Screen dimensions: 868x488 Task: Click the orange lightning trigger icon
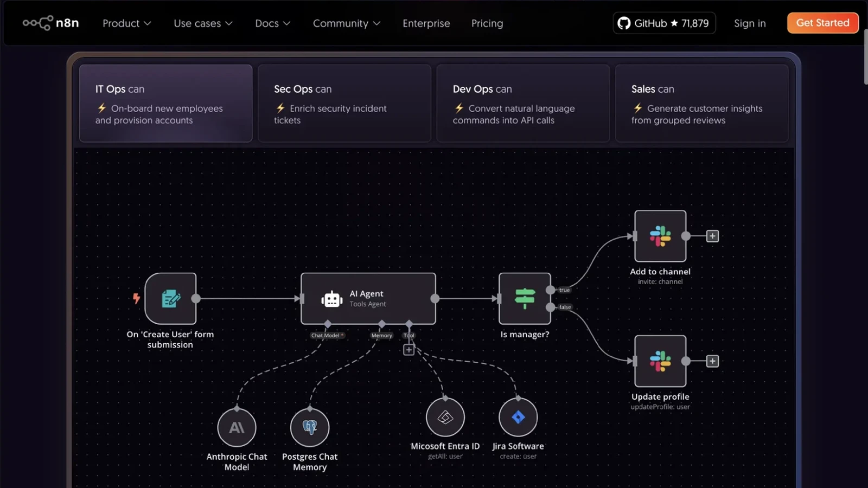tap(136, 298)
